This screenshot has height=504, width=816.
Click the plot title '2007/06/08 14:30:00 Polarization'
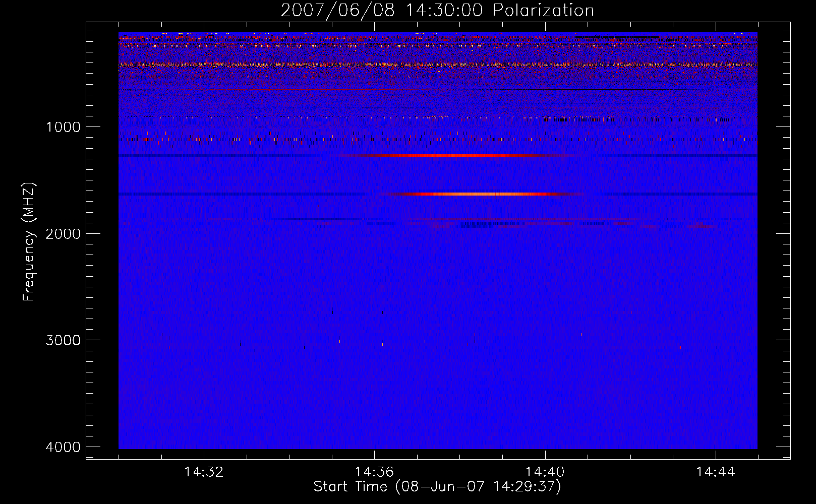pyautogui.click(x=437, y=10)
